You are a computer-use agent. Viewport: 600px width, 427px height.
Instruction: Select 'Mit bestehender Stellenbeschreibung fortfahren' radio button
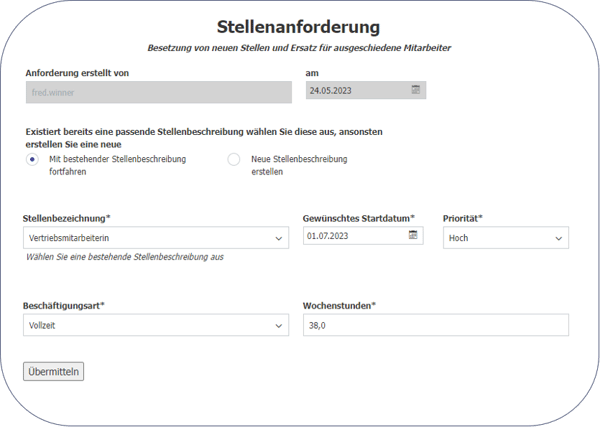(33, 159)
